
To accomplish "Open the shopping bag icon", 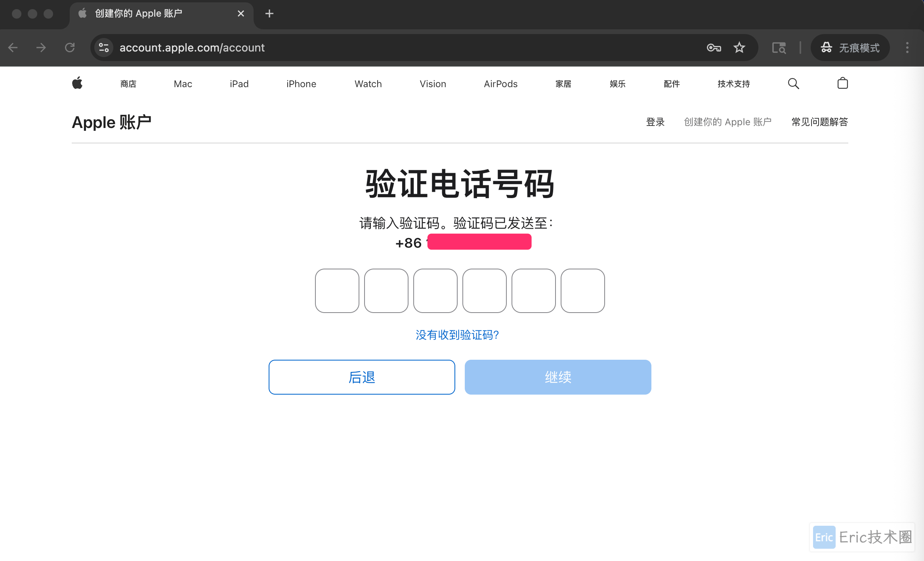I will (x=842, y=83).
